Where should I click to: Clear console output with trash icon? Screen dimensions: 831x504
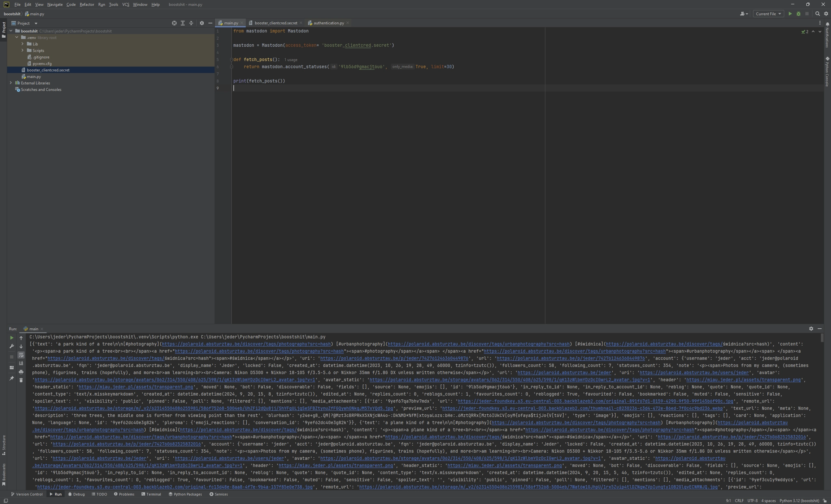pos(21,380)
